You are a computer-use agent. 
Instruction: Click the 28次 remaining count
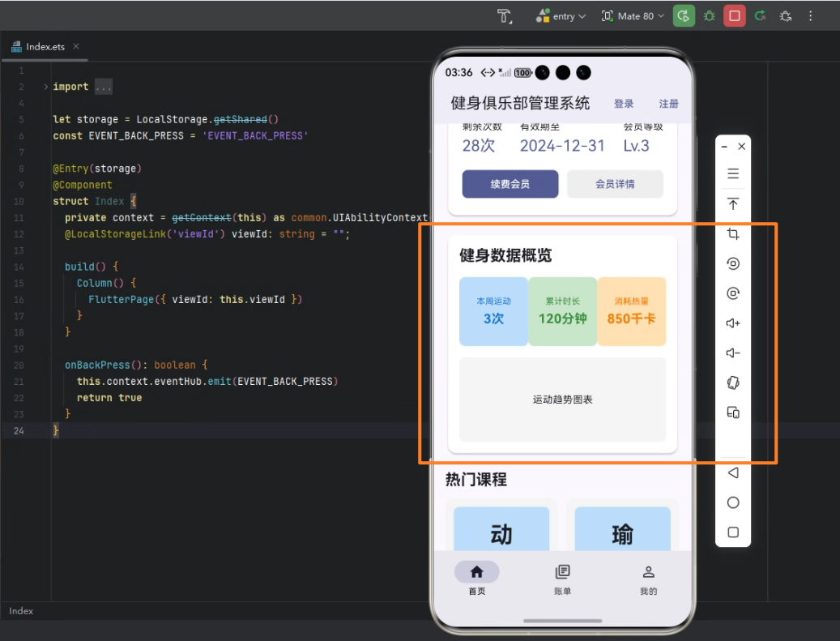pos(479,146)
